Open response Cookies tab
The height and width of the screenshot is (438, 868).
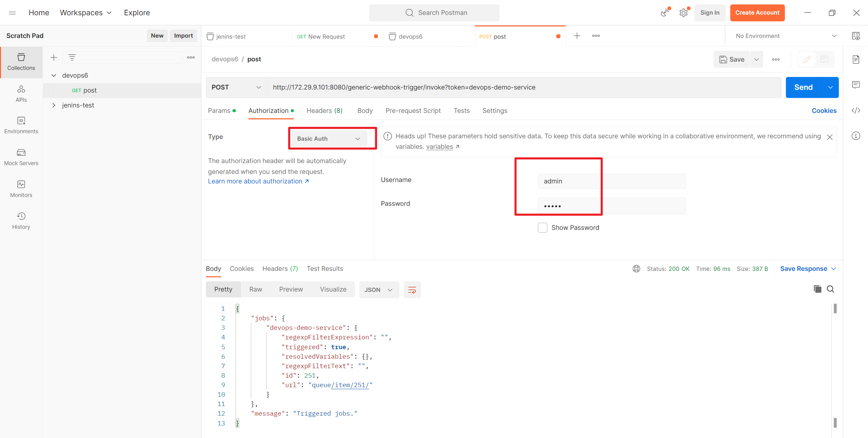point(242,269)
